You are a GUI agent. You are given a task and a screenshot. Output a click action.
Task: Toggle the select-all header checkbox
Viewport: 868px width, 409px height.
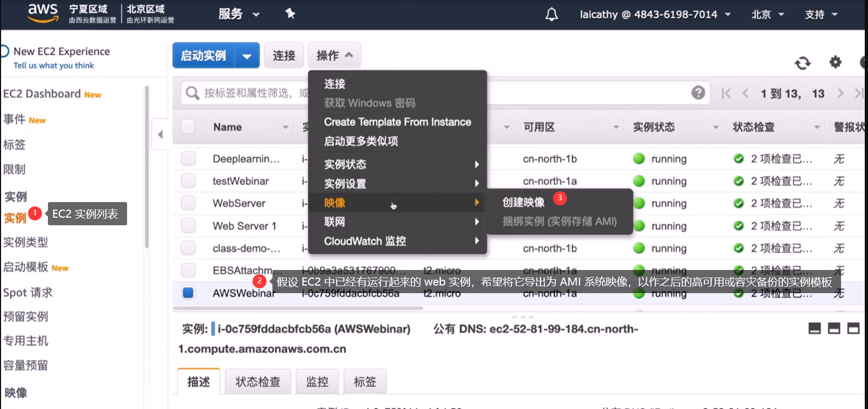(188, 127)
